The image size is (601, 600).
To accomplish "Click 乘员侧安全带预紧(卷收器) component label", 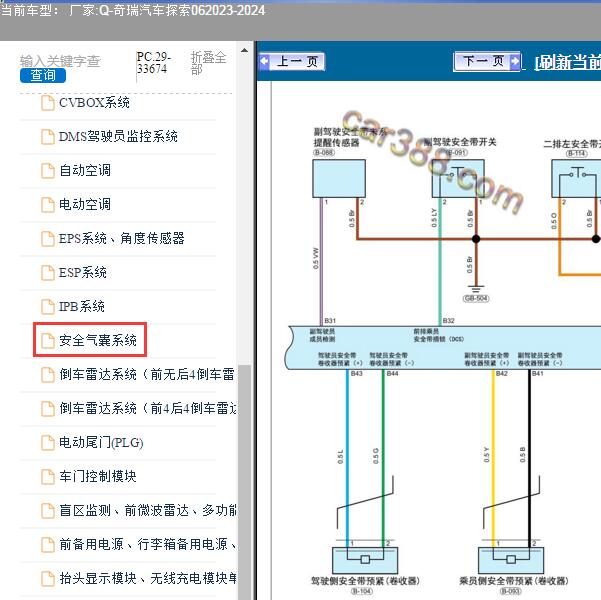I will pos(514,581).
